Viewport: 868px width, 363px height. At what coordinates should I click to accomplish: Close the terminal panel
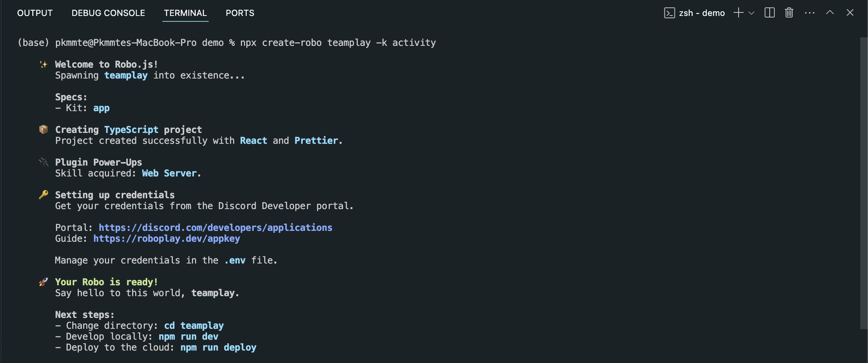click(x=850, y=12)
